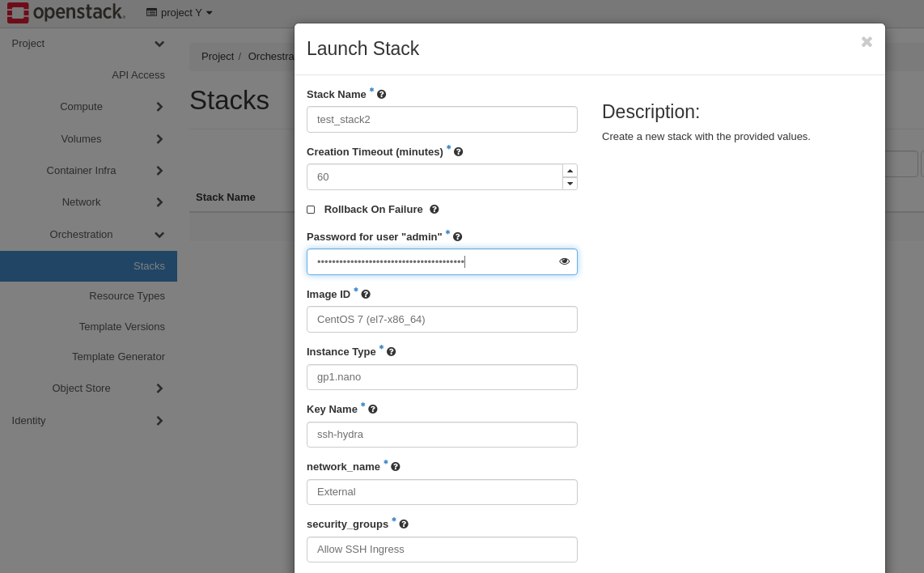
Task: Click help icon beside network_name label
Action: 396,467
